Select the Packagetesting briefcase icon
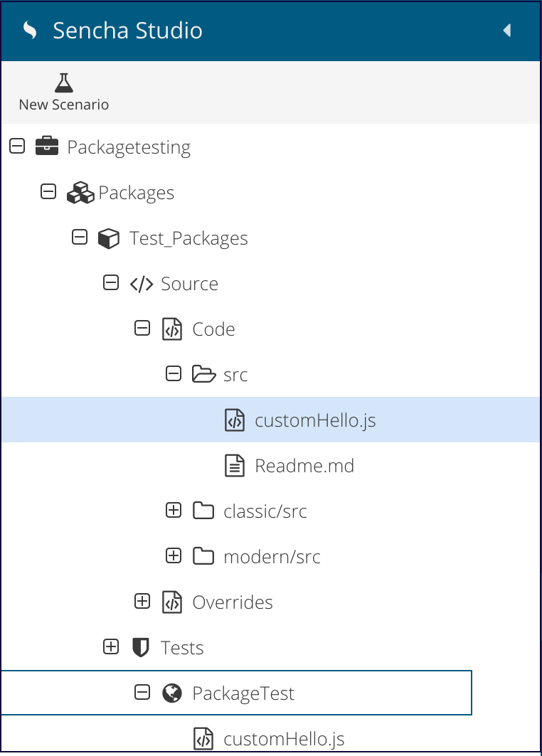542x756 pixels. [x=47, y=146]
